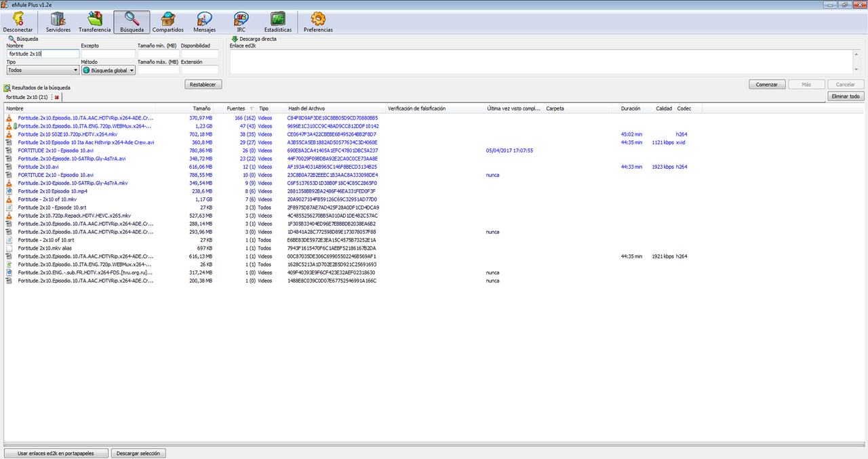Screen dimensions: 868x459
Task: Click the Extensión input field
Action: [200, 70]
